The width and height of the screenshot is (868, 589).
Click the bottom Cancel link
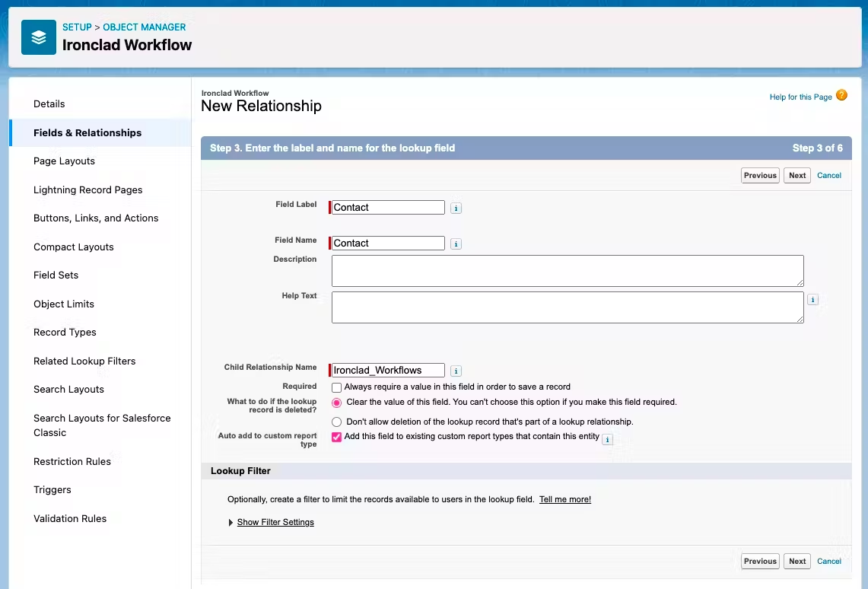tap(829, 562)
